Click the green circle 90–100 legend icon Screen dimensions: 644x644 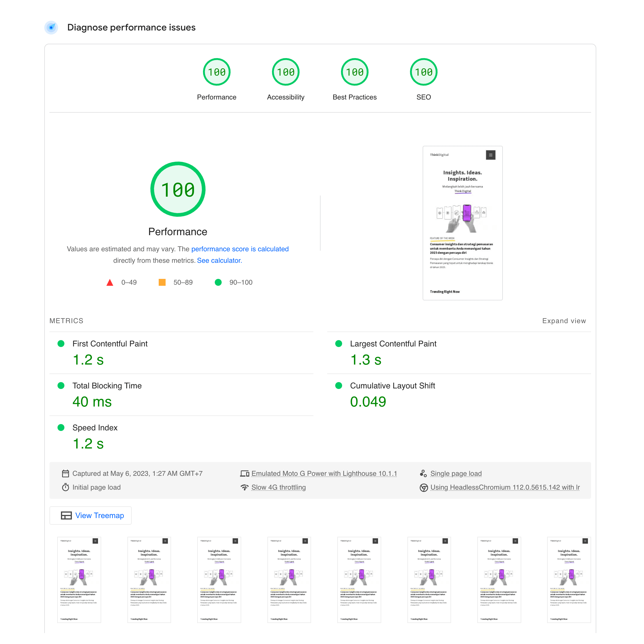pyautogui.click(x=218, y=282)
